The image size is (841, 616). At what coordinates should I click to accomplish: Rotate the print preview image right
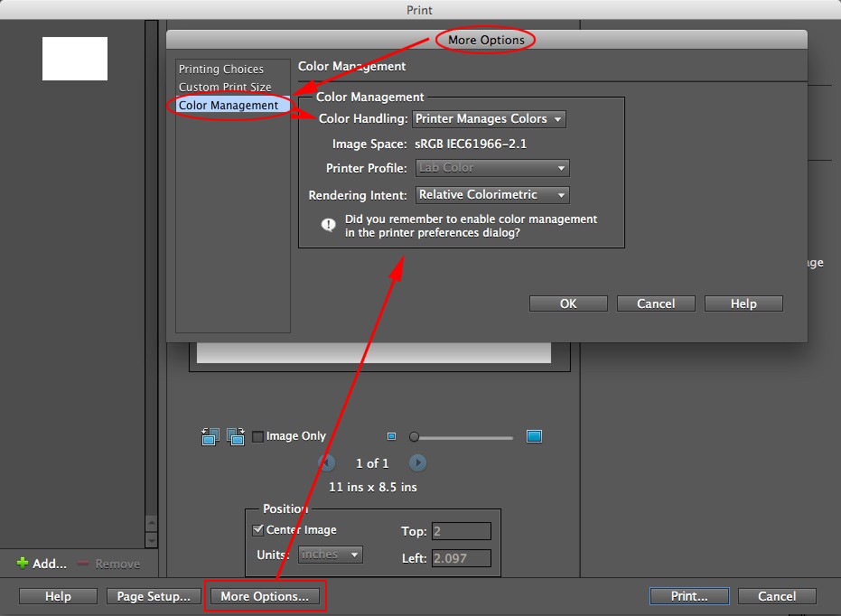point(237,436)
